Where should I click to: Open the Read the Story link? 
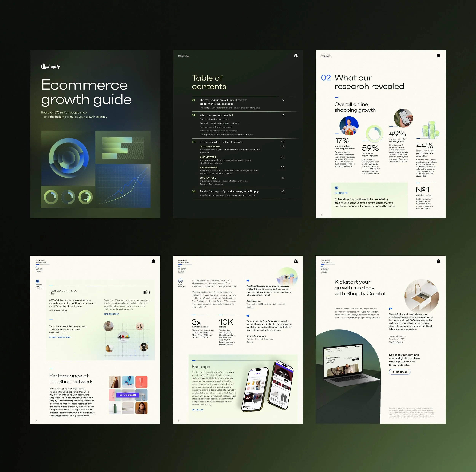pos(111,314)
